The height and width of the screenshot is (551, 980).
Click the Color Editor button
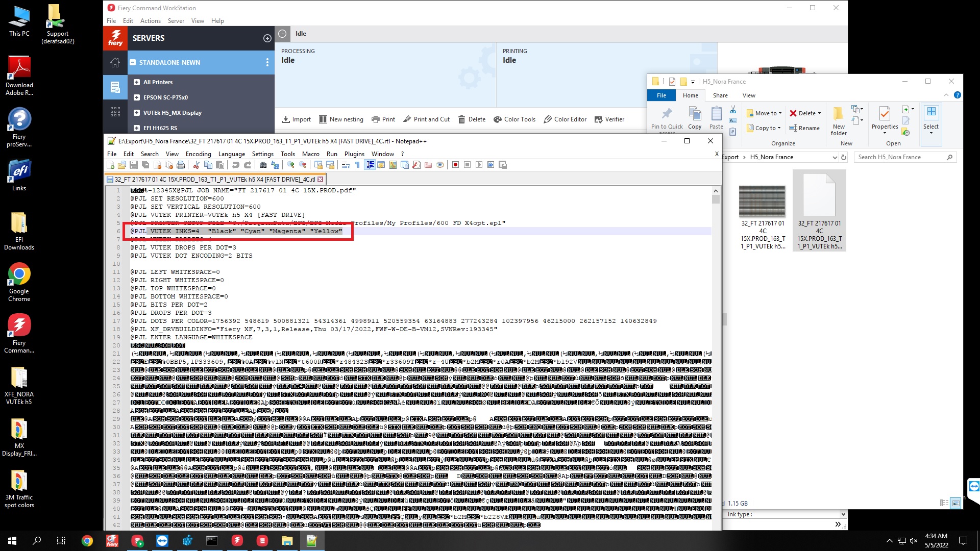click(565, 119)
